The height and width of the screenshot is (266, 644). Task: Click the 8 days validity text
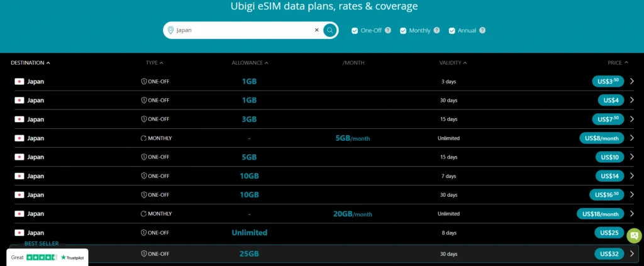click(x=448, y=233)
